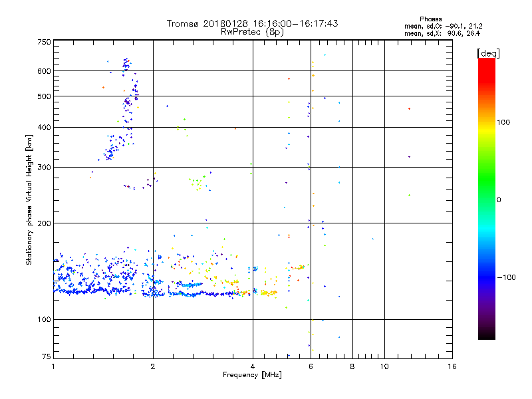The image size is (532, 399).
Task: Click the 'mean, sd,X: 90.6, 26.4' text
Action: (442, 33)
